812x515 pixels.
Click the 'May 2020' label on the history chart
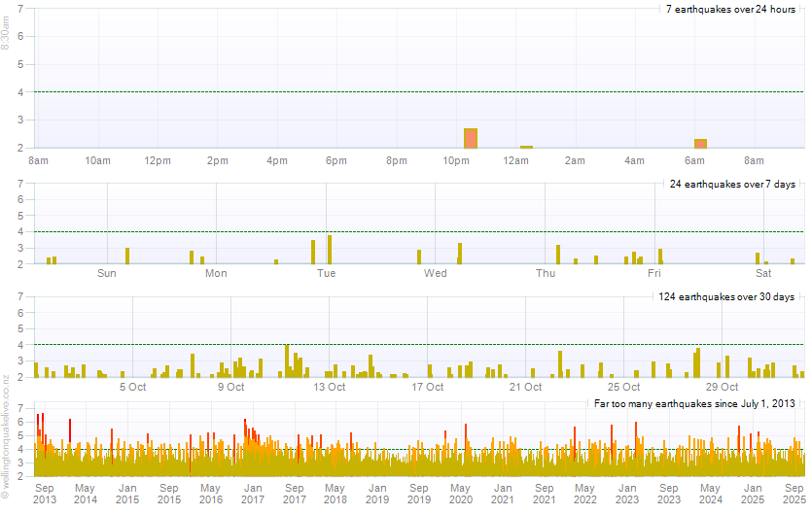pyautogui.click(x=460, y=494)
